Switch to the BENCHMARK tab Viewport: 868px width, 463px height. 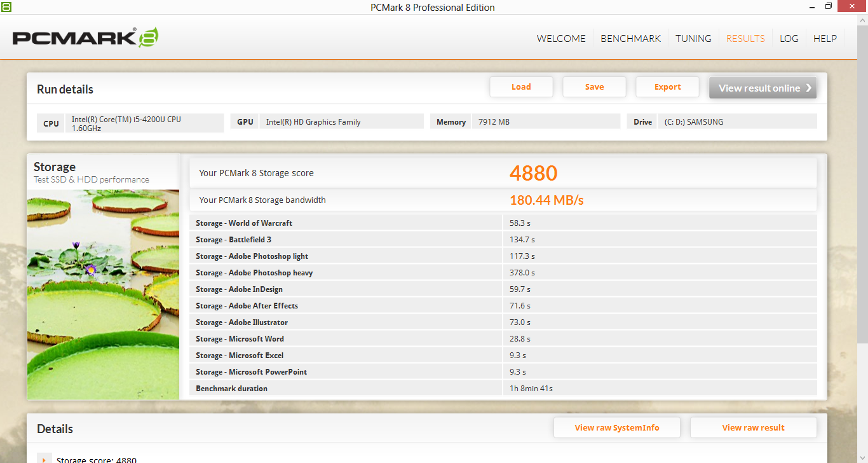point(630,38)
